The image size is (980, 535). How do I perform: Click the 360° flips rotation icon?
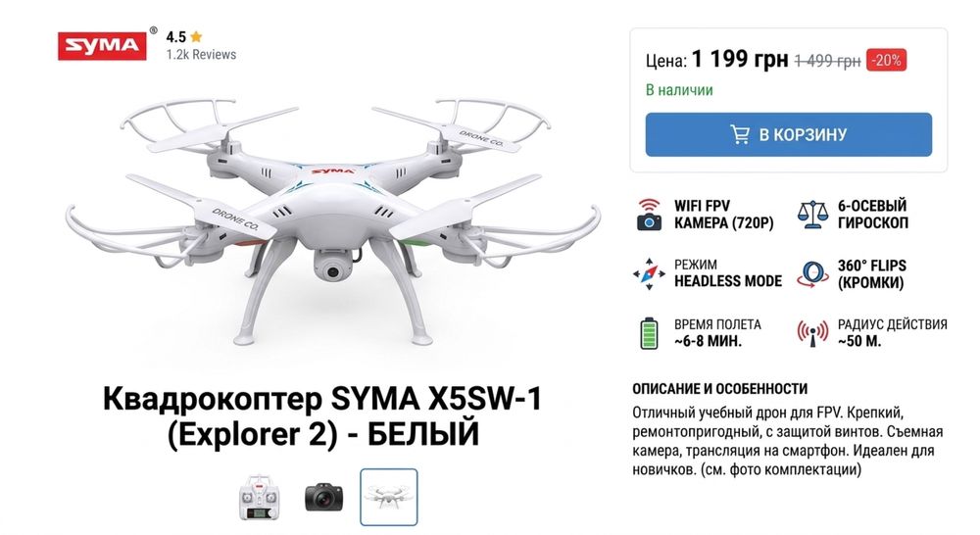tap(812, 274)
